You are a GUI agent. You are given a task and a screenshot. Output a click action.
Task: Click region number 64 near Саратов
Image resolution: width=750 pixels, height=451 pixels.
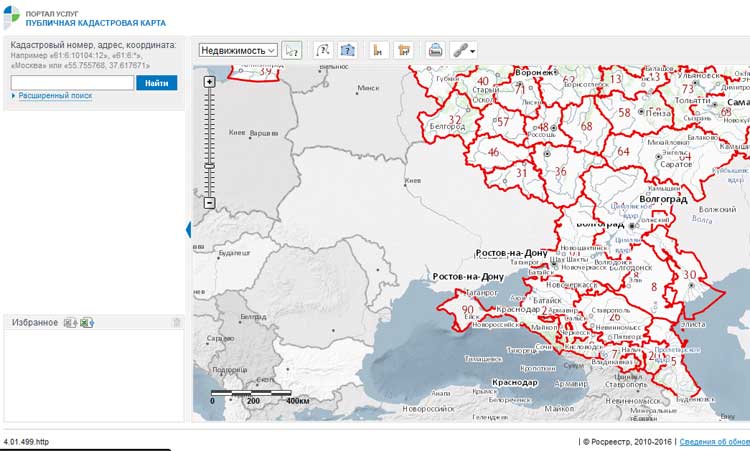pyautogui.click(x=623, y=152)
